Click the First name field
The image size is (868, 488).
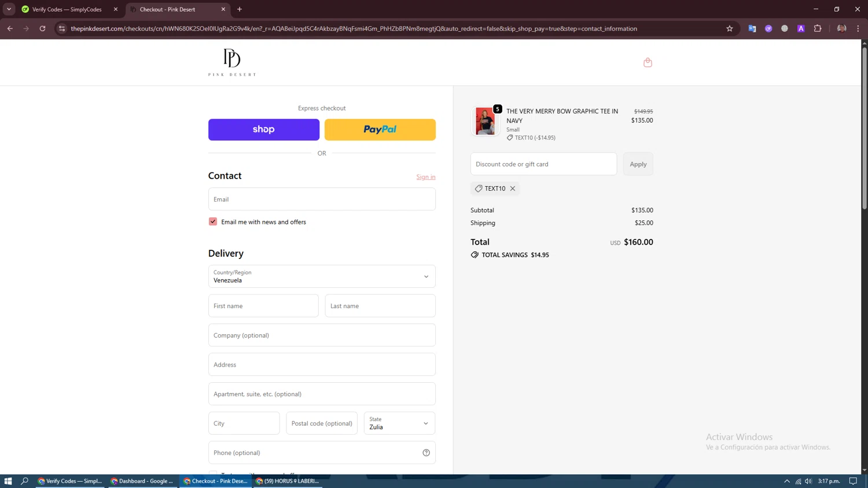pyautogui.click(x=263, y=306)
